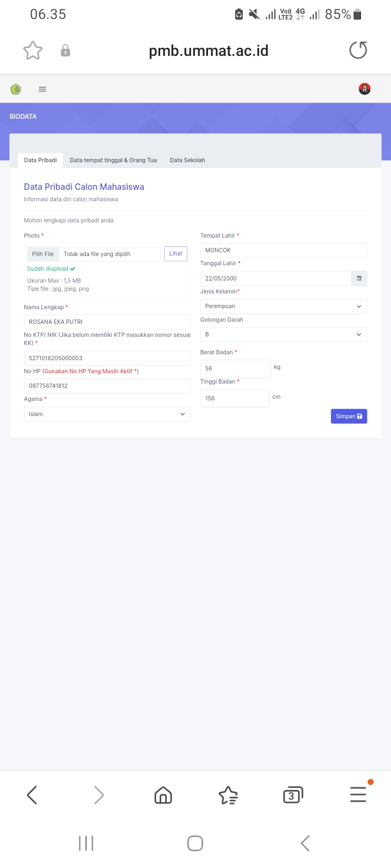Image resolution: width=391 pixels, height=868 pixels.
Task: Open the user profile avatar
Action: [x=364, y=89]
